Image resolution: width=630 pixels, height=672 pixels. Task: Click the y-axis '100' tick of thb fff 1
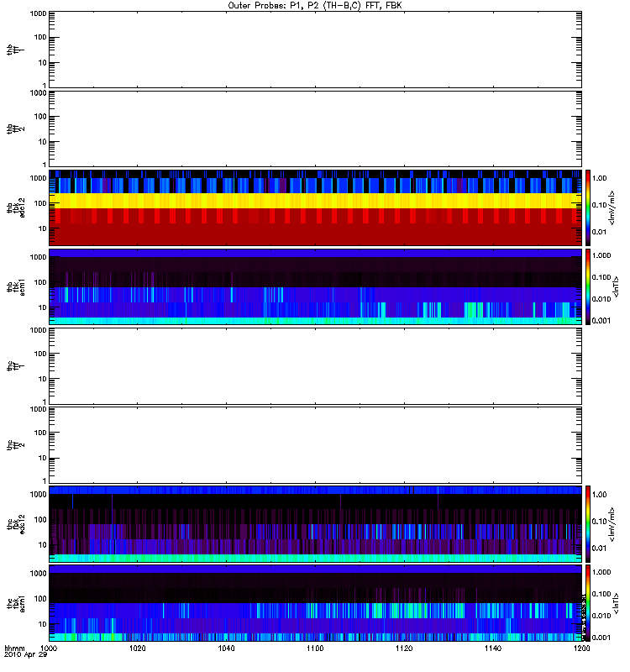point(40,37)
